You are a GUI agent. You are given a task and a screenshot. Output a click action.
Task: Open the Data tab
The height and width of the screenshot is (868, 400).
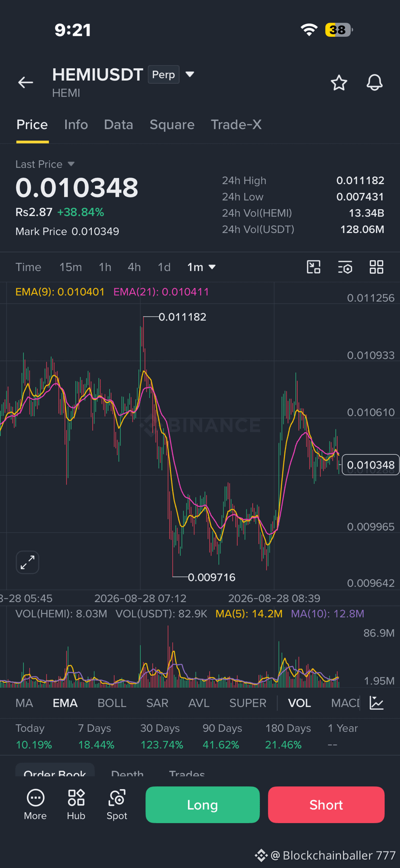[118, 125]
